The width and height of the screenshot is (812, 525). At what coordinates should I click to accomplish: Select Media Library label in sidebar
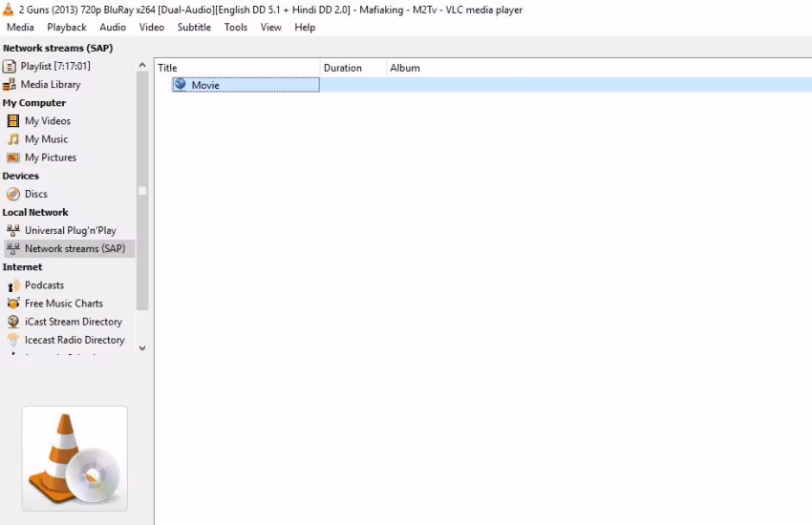pos(51,84)
